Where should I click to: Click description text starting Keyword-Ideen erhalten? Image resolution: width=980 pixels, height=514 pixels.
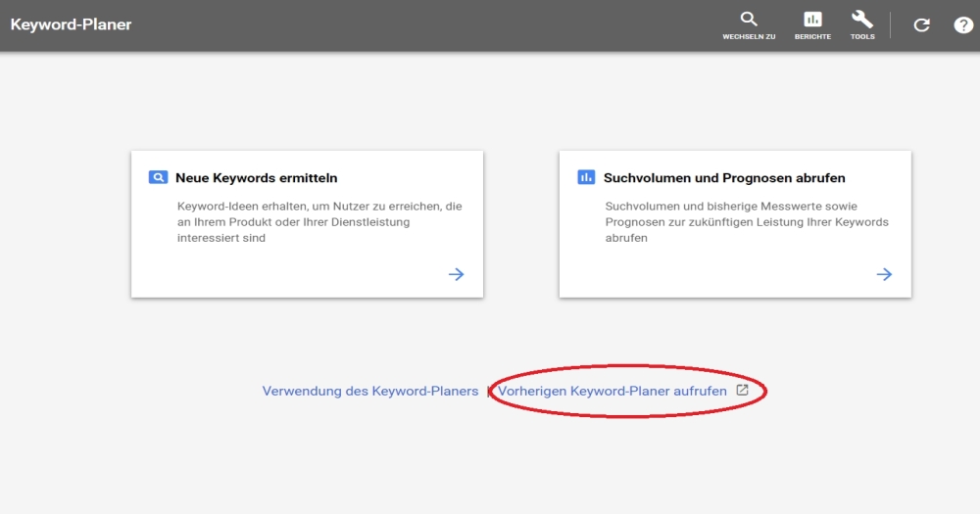(319, 221)
